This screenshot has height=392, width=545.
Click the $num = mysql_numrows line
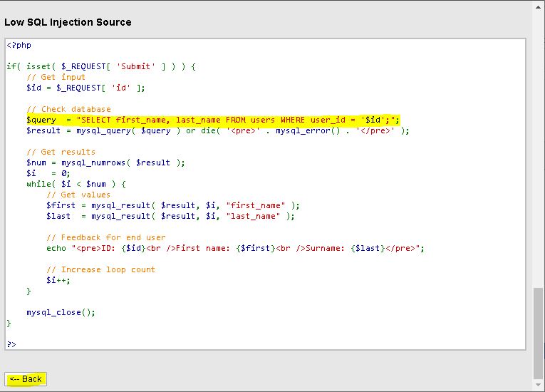105,163
